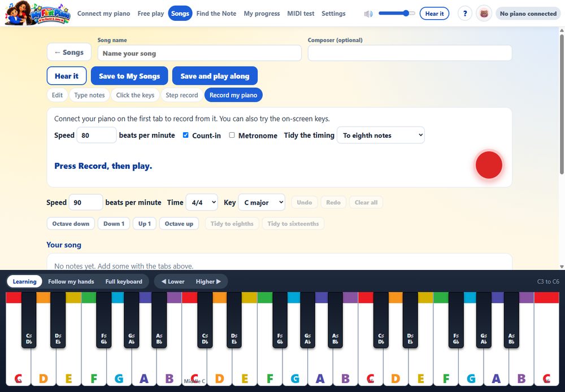
Task: Open the Tidy the timing dropdown
Action: pyautogui.click(x=380, y=135)
